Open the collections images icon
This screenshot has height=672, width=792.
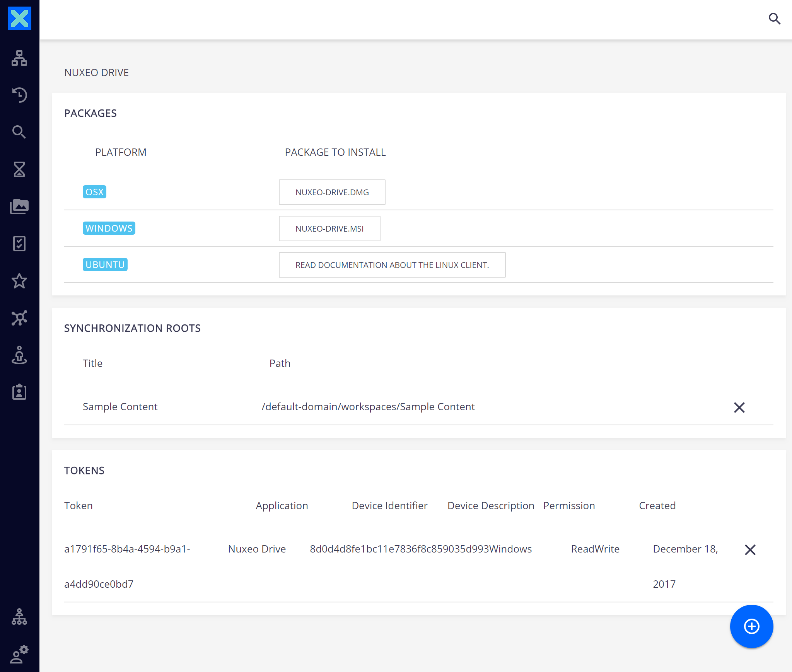pos(19,206)
